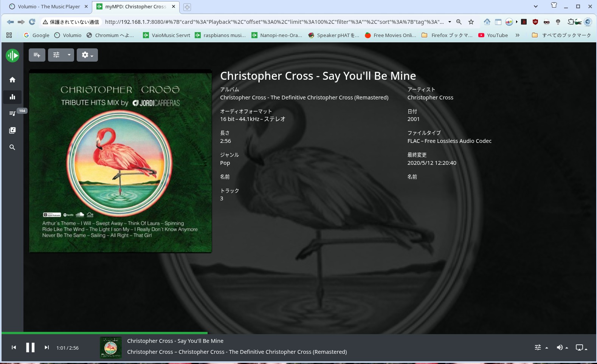The image size is (597, 364).
Task: Skip to the next track
Action: point(47,347)
